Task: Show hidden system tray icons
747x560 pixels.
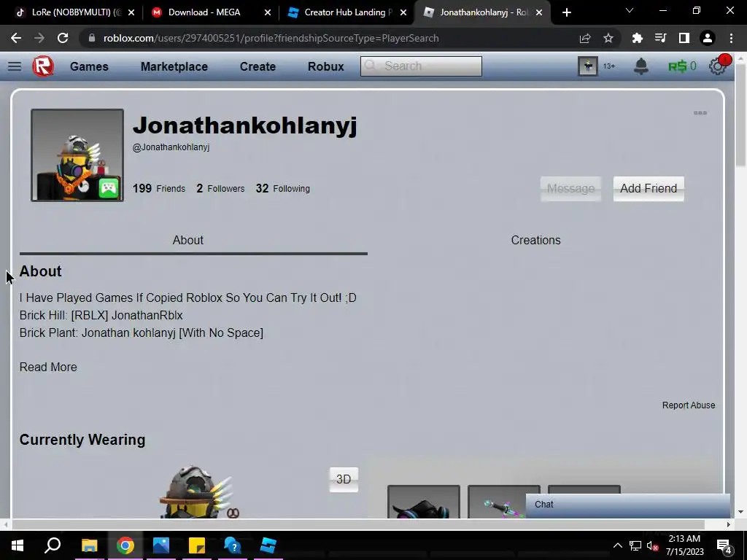Action: point(617,545)
